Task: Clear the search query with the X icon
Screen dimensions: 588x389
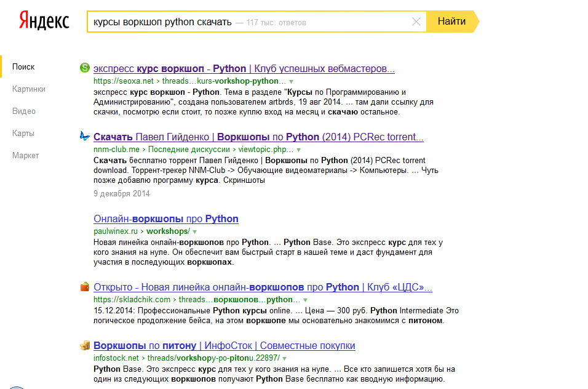Action: pos(416,22)
